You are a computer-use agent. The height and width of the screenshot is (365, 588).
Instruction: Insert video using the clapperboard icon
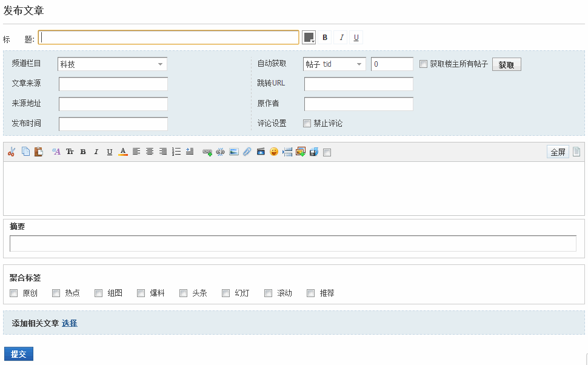coord(261,152)
